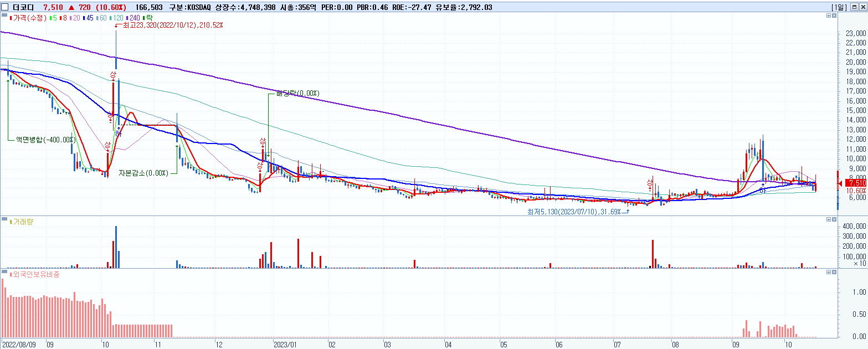Select the teal 120-day moving average legend
The image size is (868, 349).
pos(117,18)
